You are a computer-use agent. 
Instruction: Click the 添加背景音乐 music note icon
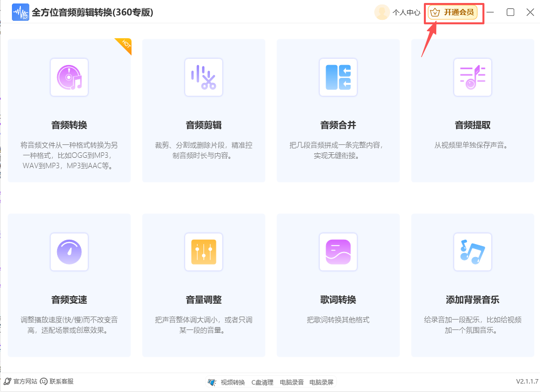pos(473,252)
